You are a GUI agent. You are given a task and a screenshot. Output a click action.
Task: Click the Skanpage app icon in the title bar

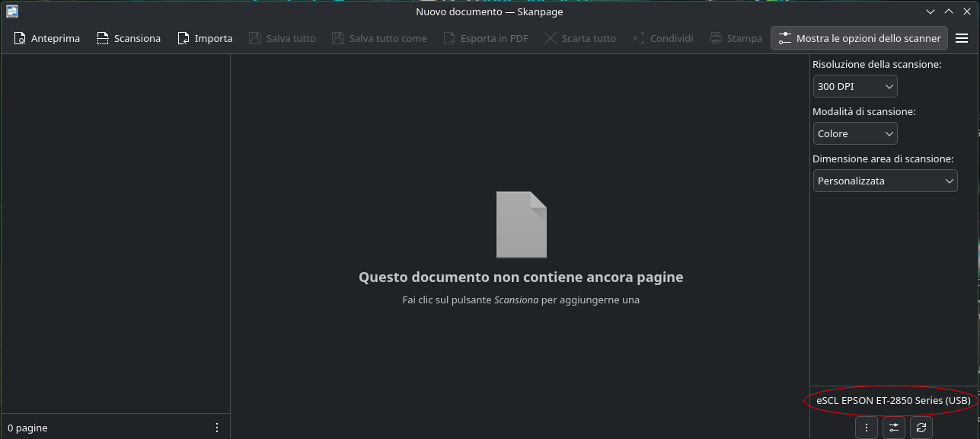pos(12,11)
